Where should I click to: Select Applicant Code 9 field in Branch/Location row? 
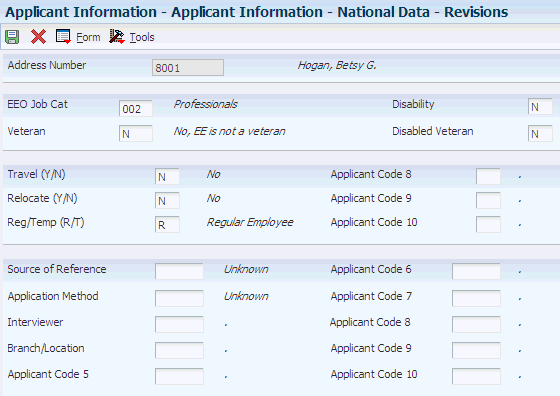coord(476,350)
